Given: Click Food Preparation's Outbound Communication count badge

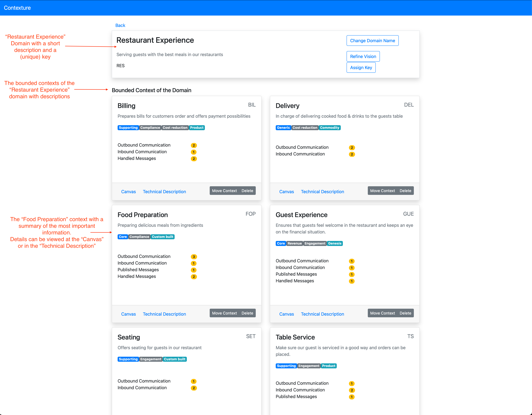Looking at the screenshot, I should (x=194, y=257).
